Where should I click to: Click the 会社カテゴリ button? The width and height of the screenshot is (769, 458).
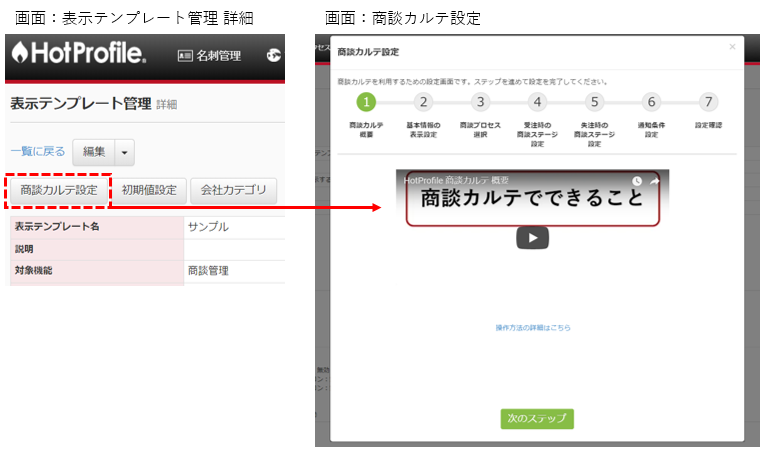click(233, 190)
